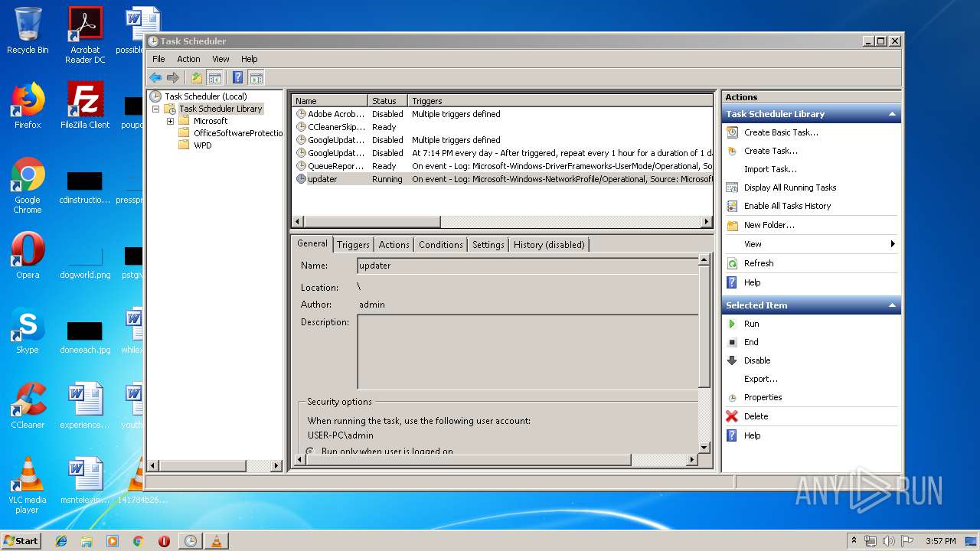Click the Forward arrow toolbar icon
980x551 pixels.
tap(173, 77)
